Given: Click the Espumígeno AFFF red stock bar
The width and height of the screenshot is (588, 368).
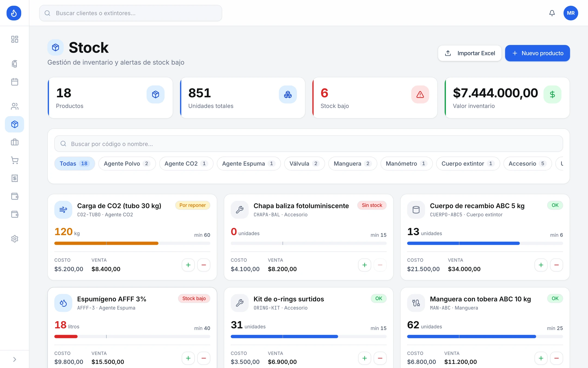Looking at the screenshot, I should [66, 336].
